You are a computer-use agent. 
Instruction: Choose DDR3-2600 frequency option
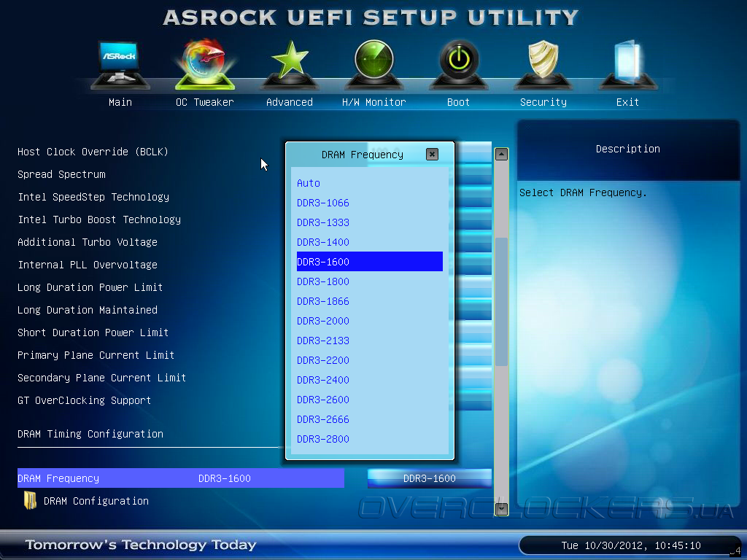pos(370,400)
